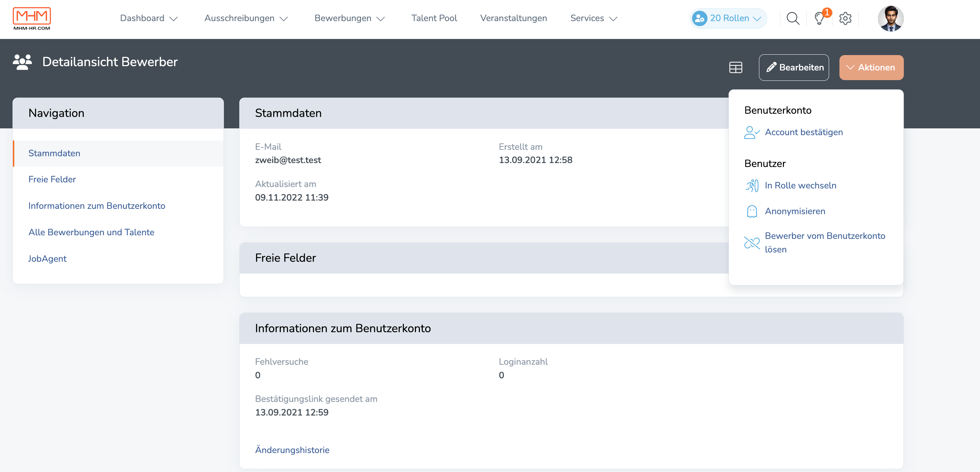The image size is (980, 472).
Task: Click the Account bestätigen user-check icon
Action: (x=752, y=132)
